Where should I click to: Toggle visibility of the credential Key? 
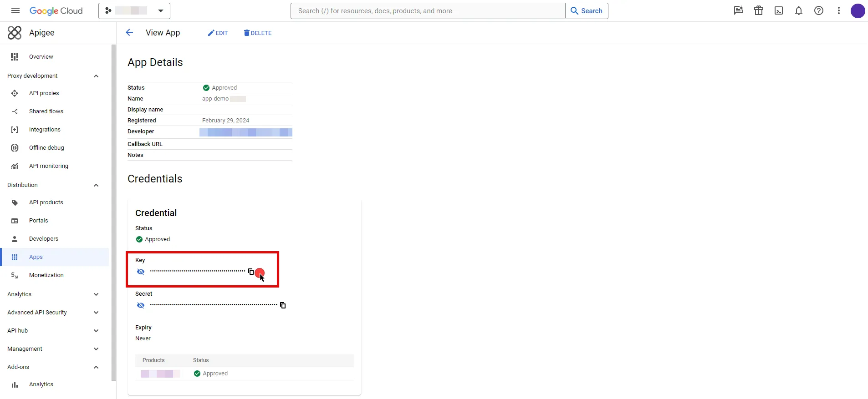coord(141,272)
